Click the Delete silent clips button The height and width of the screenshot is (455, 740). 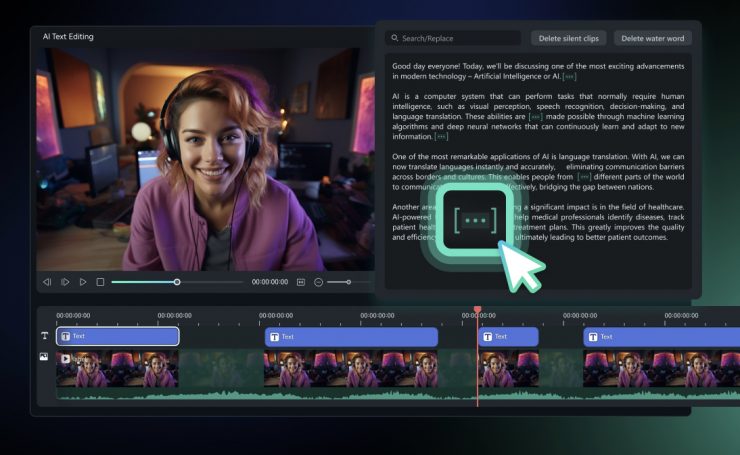(x=568, y=38)
